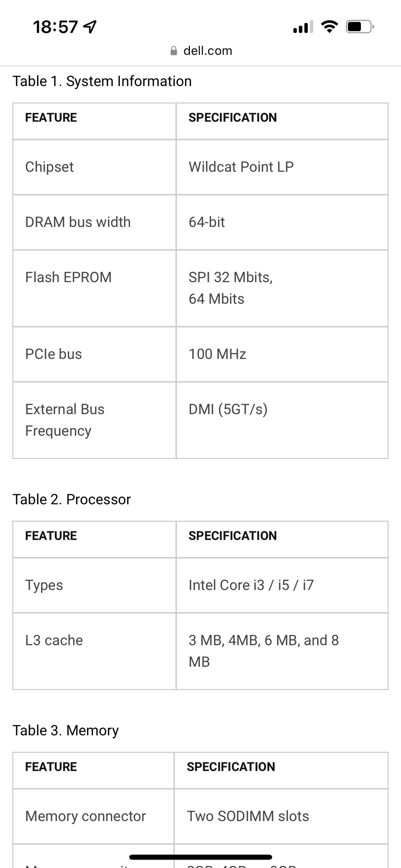Tap the 18:57 clock in status bar
This screenshot has width=401, height=868.
coord(55,27)
